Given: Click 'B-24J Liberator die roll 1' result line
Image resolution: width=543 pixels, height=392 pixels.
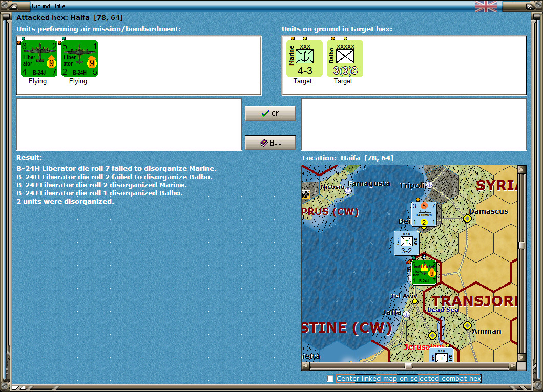Looking at the screenshot, I should point(100,193).
